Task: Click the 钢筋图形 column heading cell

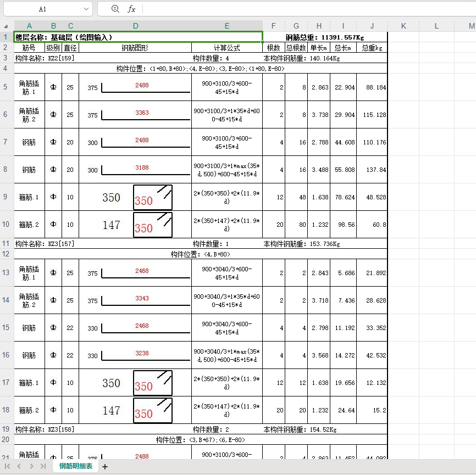Action: [x=135, y=48]
